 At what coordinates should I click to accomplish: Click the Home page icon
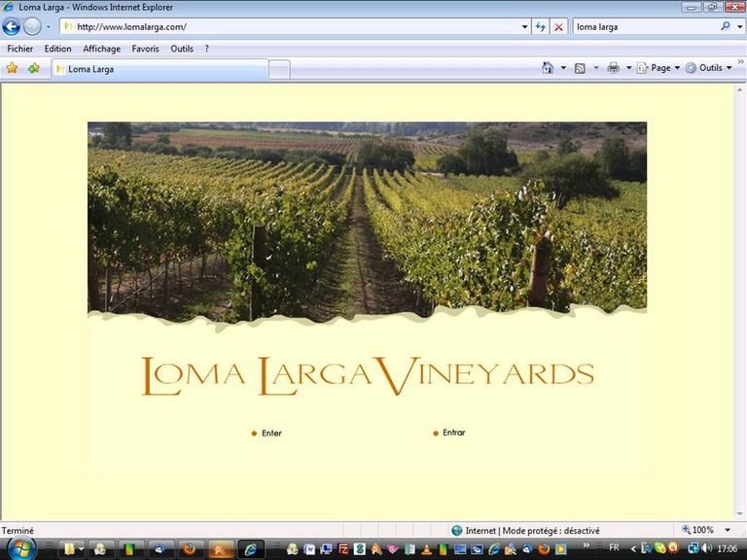click(x=548, y=68)
